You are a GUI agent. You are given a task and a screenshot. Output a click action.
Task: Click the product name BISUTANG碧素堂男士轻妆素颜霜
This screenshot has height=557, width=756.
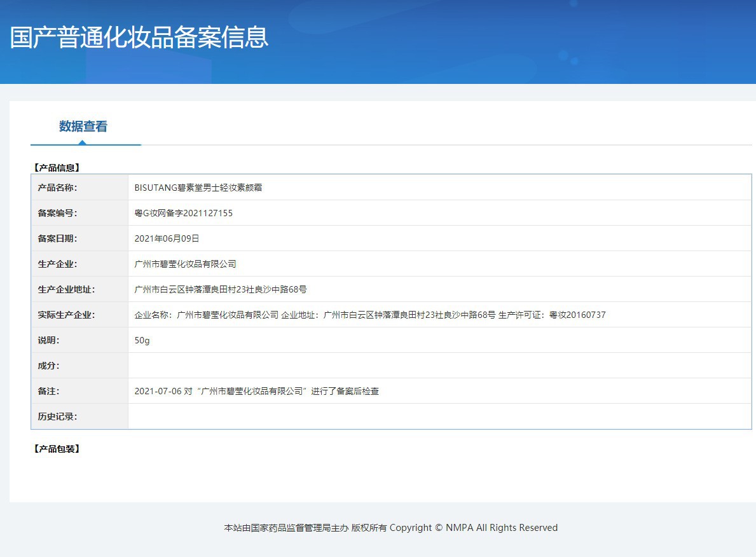tap(198, 188)
